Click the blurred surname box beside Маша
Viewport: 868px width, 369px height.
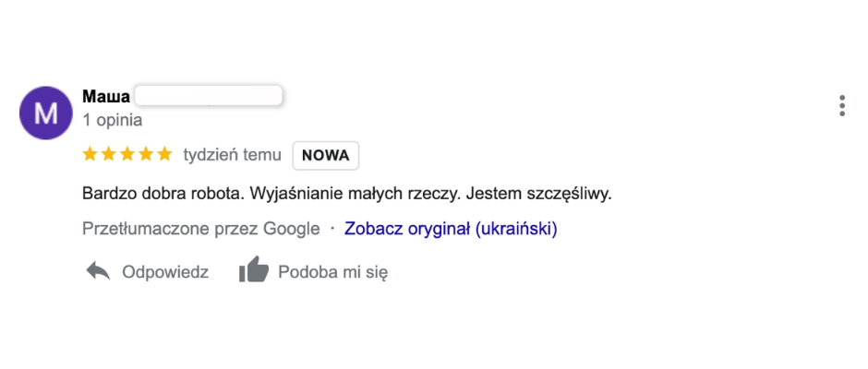tap(209, 95)
